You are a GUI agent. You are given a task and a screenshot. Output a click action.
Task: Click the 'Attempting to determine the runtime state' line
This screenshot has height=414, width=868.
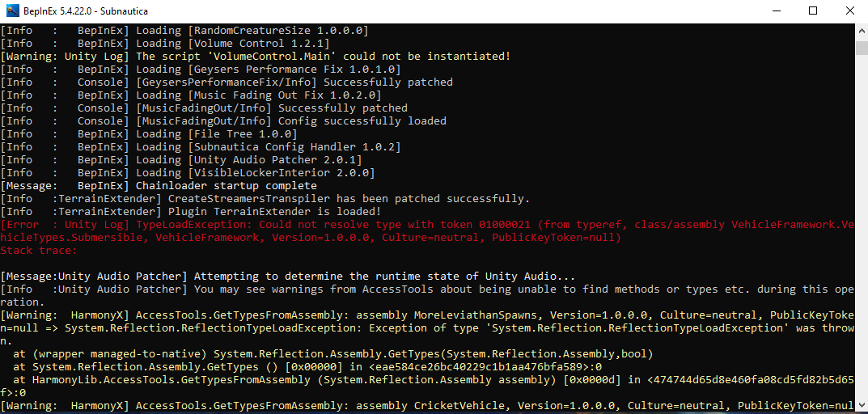pos(288,276)
